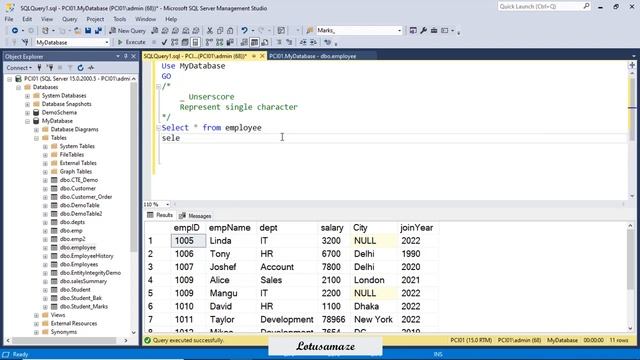Click the Find in Files icon beside Marks_ box
This screenshot has width=640, height=360.
point(310,31)
